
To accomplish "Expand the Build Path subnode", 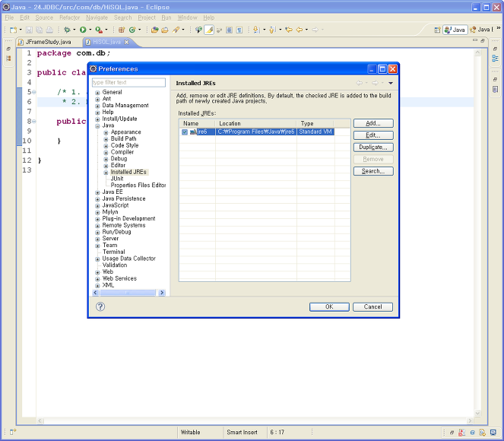I will click(106, 139).
